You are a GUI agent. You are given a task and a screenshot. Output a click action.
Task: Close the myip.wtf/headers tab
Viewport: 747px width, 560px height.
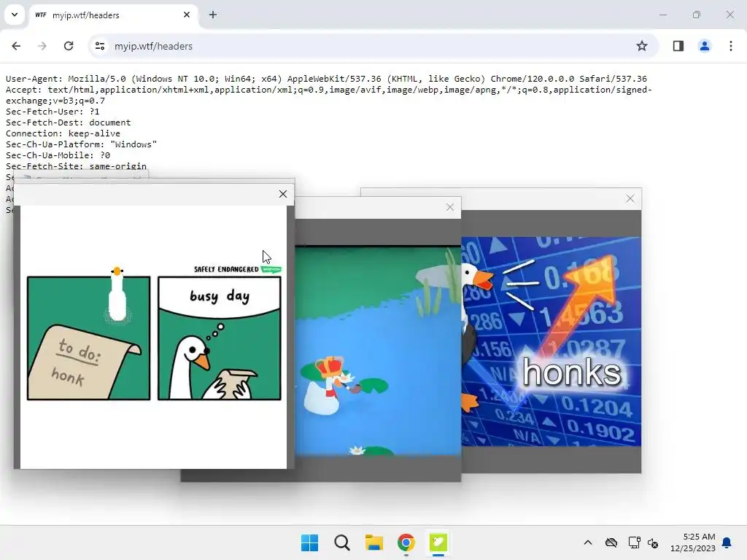[x=187, y=15]
